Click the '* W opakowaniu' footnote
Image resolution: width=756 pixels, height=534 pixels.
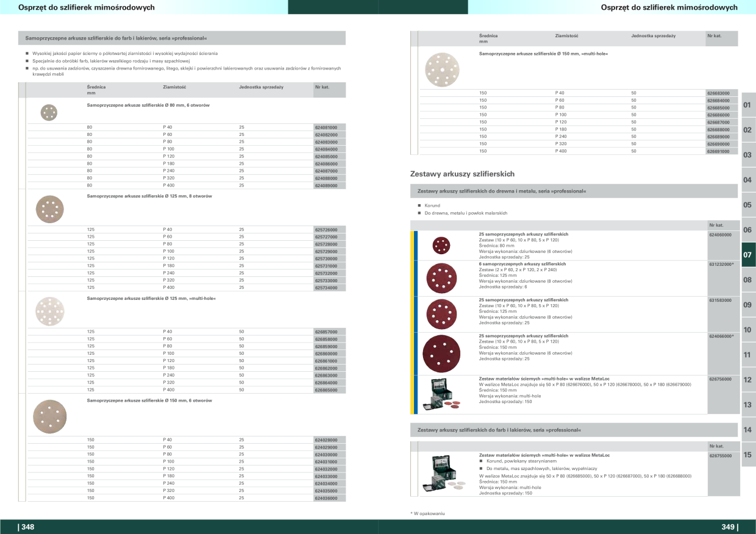pos(427,514)
